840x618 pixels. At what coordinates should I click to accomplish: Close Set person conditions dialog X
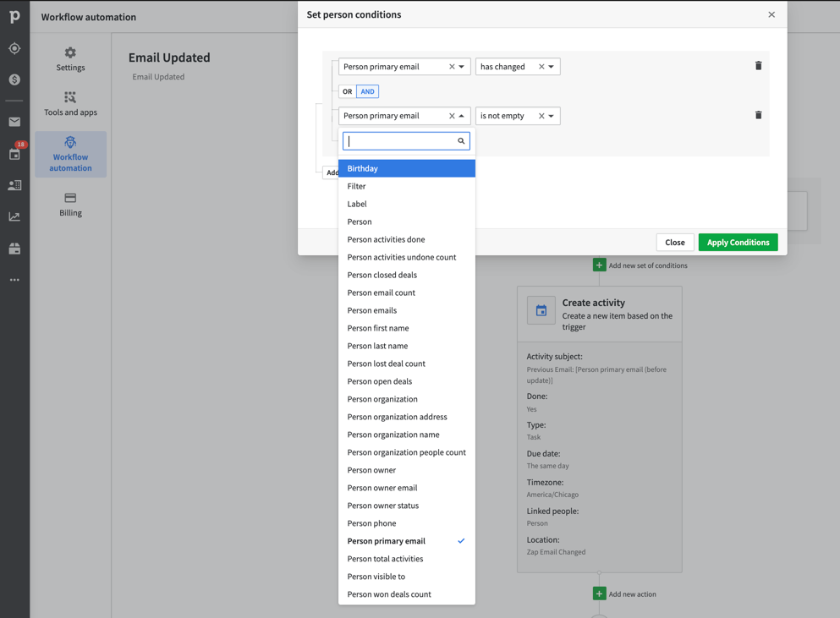pos(771,14)
